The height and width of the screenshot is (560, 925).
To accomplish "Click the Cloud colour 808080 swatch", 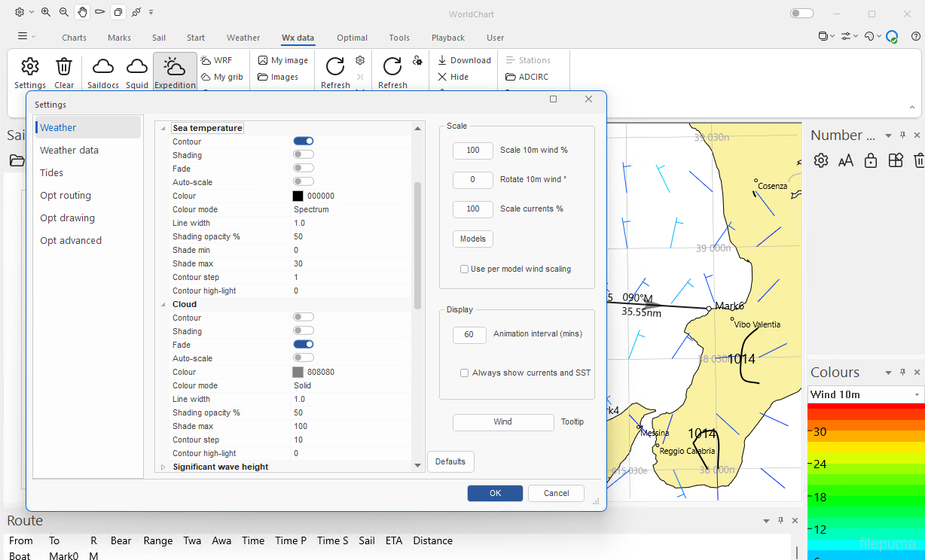I will click(x=298, y=373).
